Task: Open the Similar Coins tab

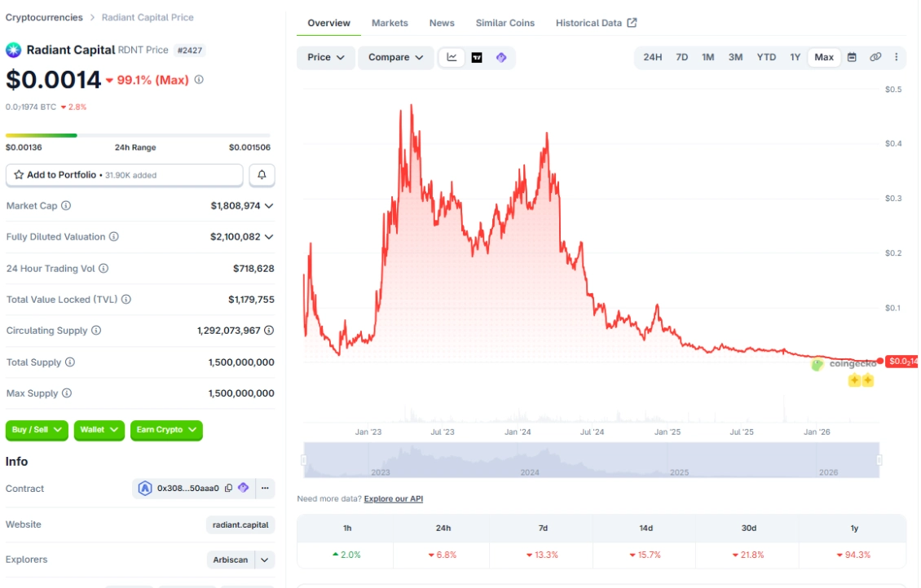Action: point(505,23)
